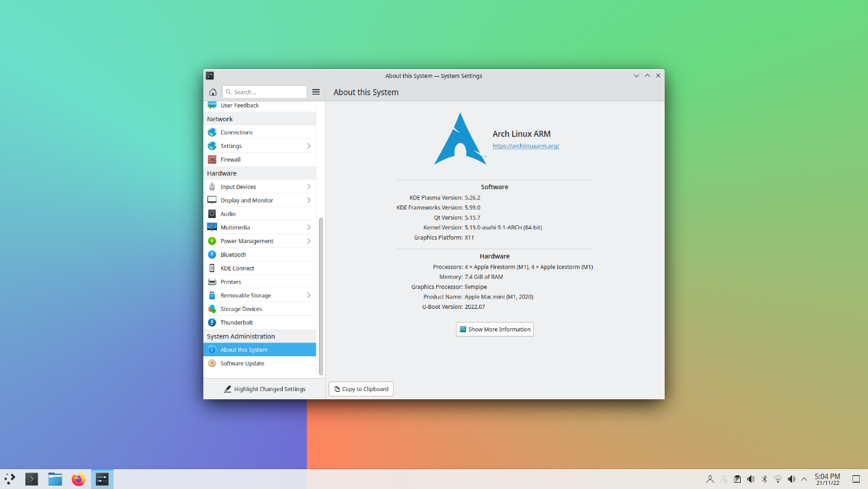The image size is (868, 489).
Task: Select Connections under Network
Action: click(x=260, y=132)
